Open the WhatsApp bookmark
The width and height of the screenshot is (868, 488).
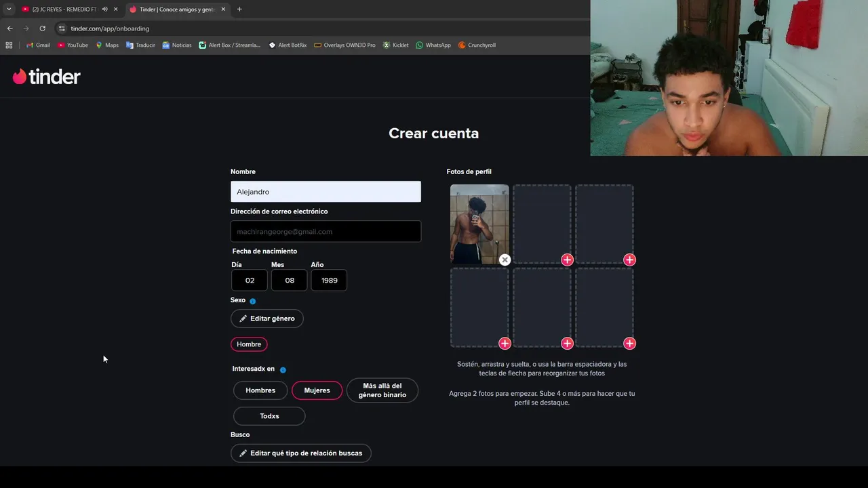[433, 45]
